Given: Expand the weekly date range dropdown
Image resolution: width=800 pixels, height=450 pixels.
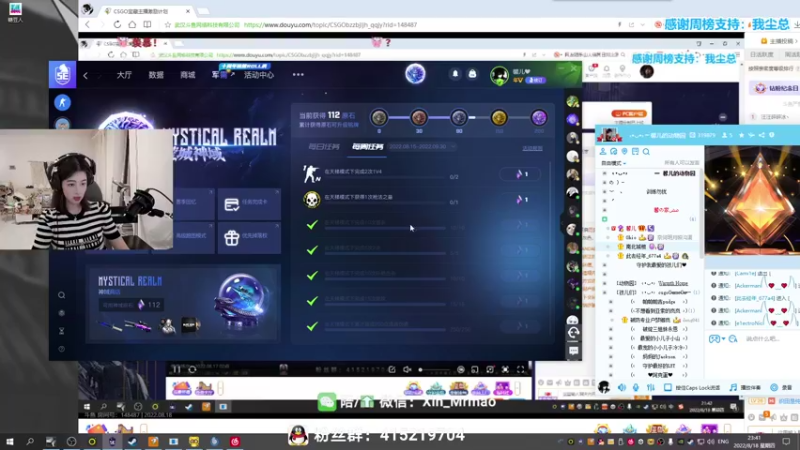Looking at the screenshot, I should point(422,147).
